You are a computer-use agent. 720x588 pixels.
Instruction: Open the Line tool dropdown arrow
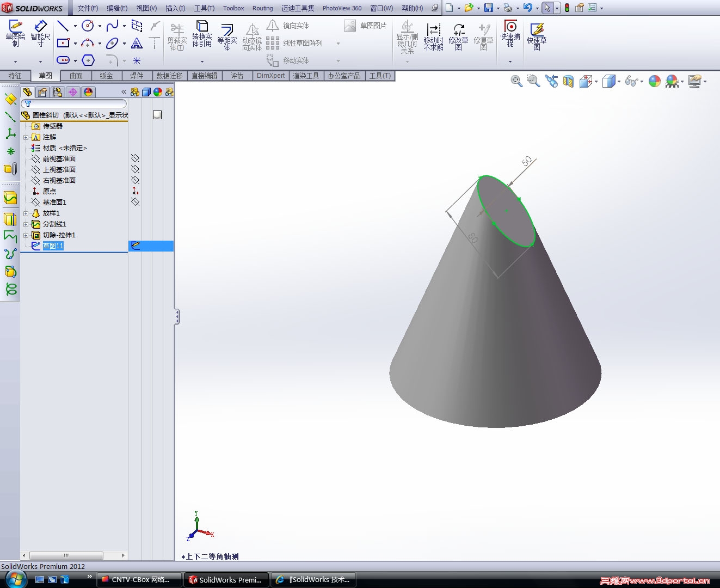coord(75,26)
